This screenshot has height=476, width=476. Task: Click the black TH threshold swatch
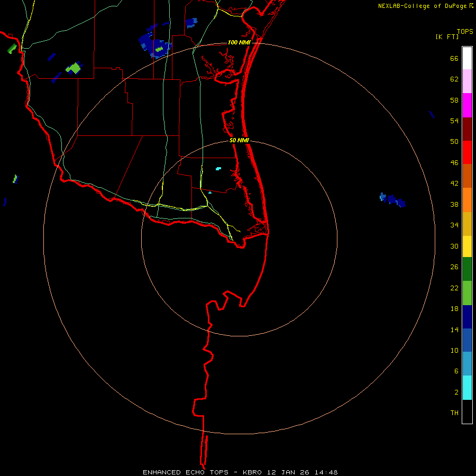tap(467, 411)
